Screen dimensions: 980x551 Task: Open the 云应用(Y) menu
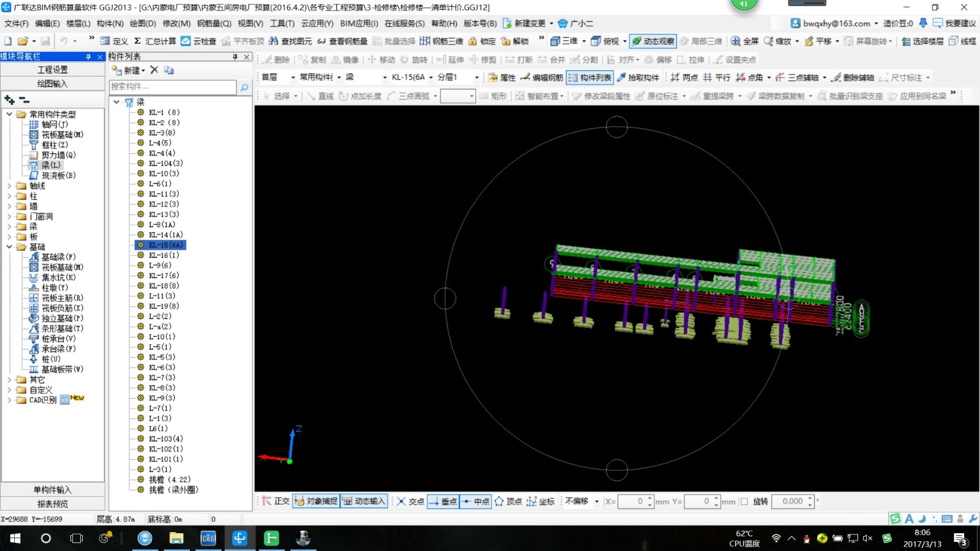pos(317,23)
